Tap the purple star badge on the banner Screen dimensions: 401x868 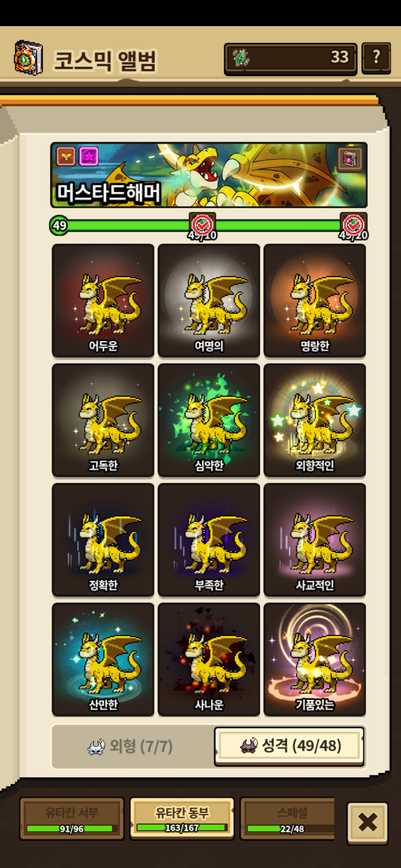[89, 156]
